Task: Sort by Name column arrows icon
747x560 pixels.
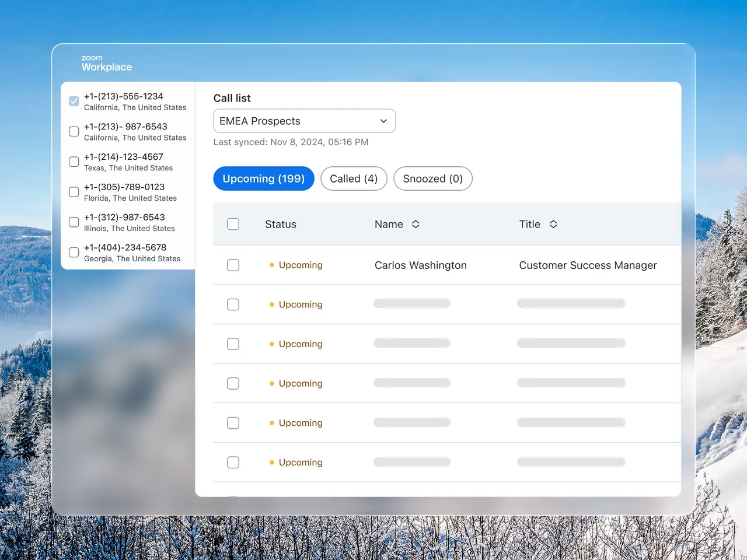Action: [x=416, y=224]
